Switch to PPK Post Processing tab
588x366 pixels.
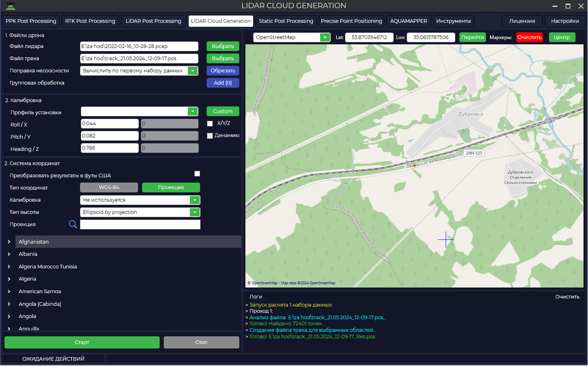point(31,21)
